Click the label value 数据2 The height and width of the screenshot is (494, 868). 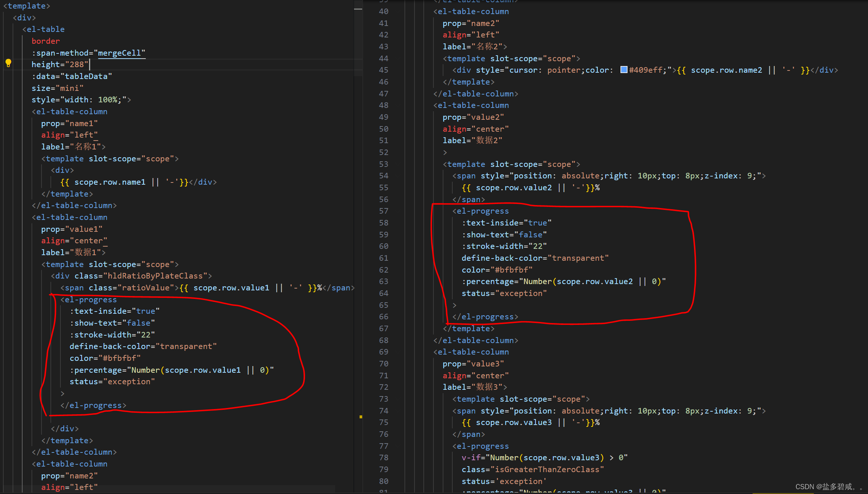click(487, 141)
